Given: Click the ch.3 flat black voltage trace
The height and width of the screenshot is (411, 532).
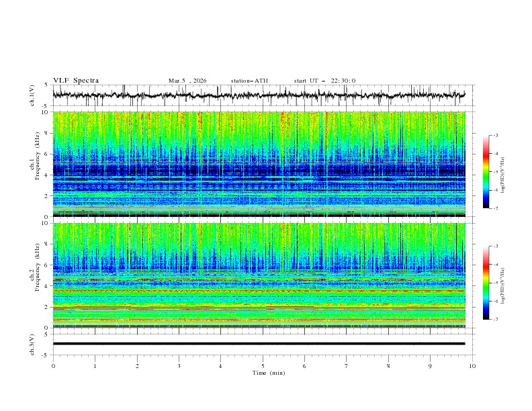Looking at the screenshot, I should 259,344.
